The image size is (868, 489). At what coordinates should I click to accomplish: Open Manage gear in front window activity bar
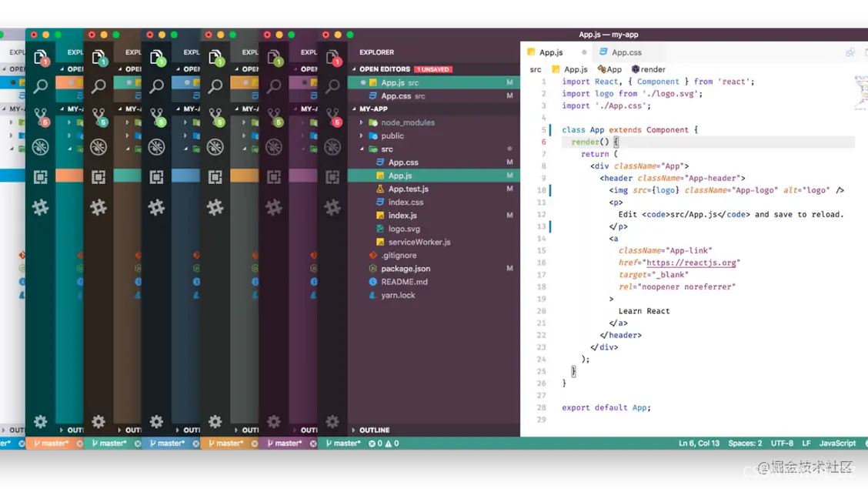(x=332, y=421)
